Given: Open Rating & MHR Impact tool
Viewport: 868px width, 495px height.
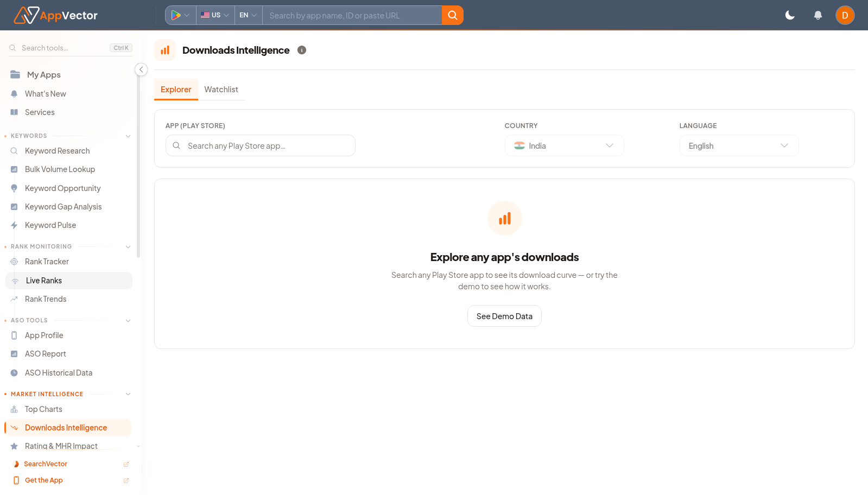Looking at the screenshot, I should (61, 446).
